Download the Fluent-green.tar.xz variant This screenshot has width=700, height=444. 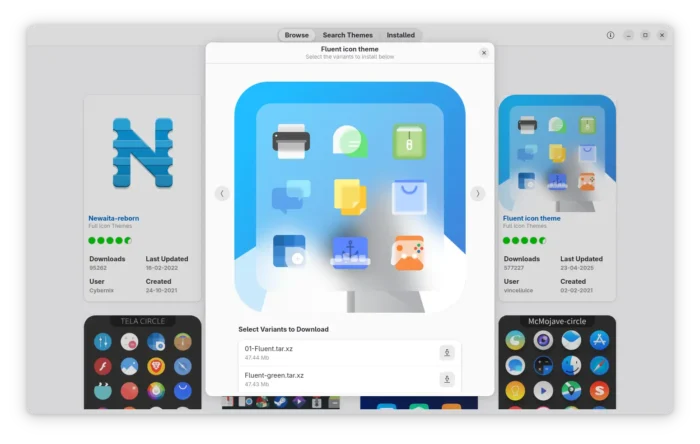[447, 379]
